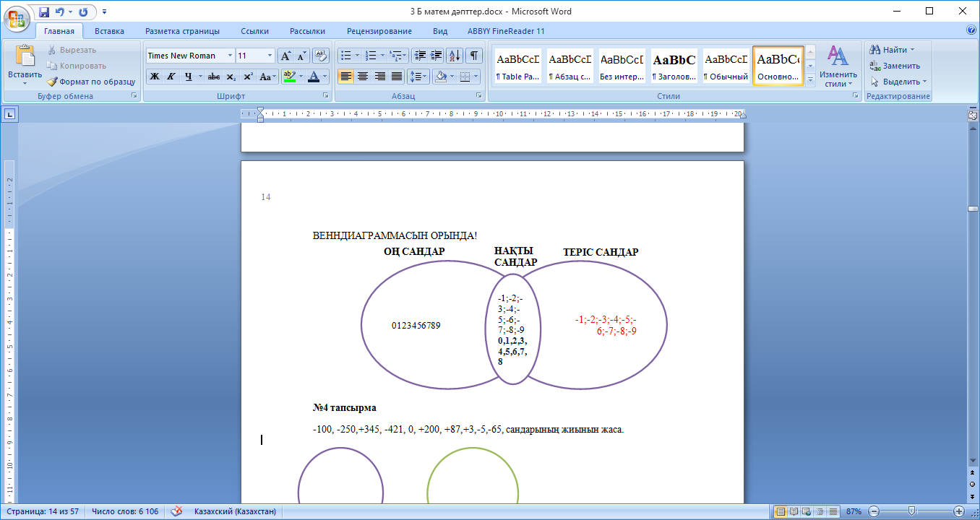The image size is (980, 520).
Task: Click the Format Painter brush icon
Action: coord(52,82)
